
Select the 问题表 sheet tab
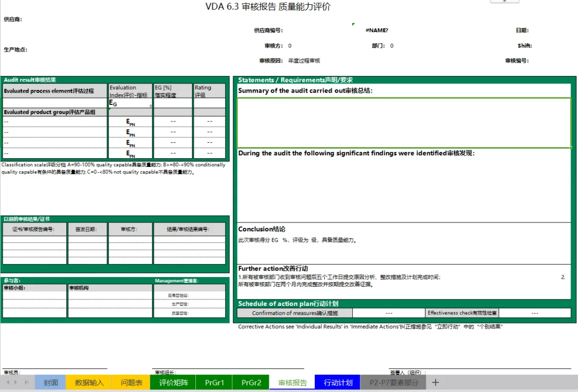pyautogui.click(x=131, y=382)
